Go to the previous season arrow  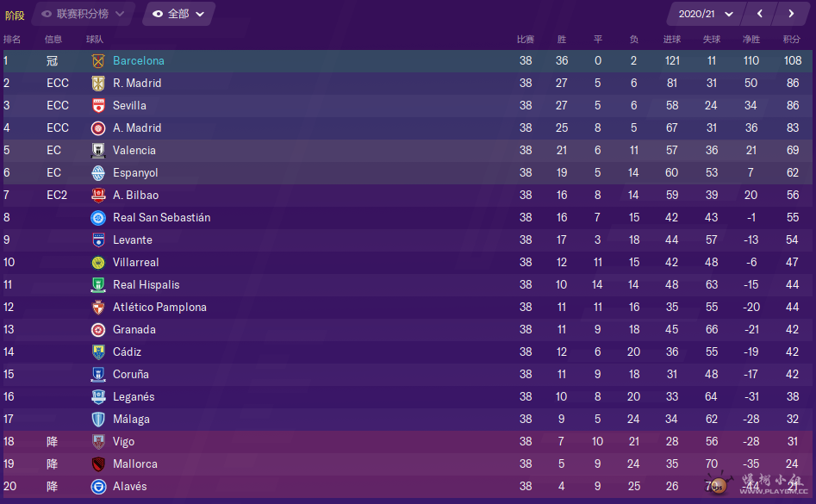point(760,14)
